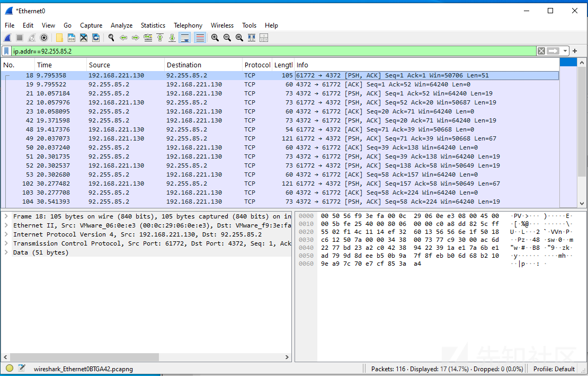The height and width of the screenshot is (376, 588).
Task: Toggle packet colorization rules
Action: [x=200, y=38]
